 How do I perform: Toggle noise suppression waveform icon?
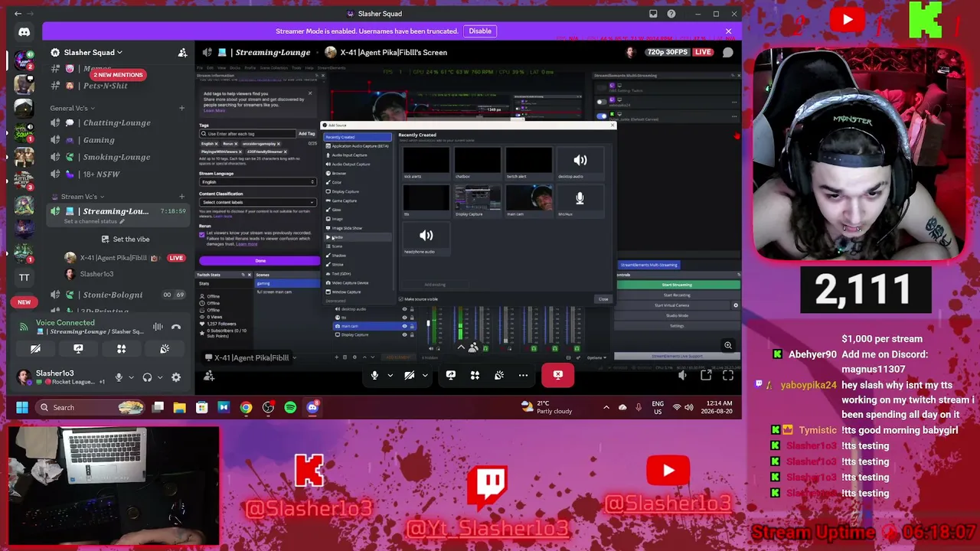158,327
